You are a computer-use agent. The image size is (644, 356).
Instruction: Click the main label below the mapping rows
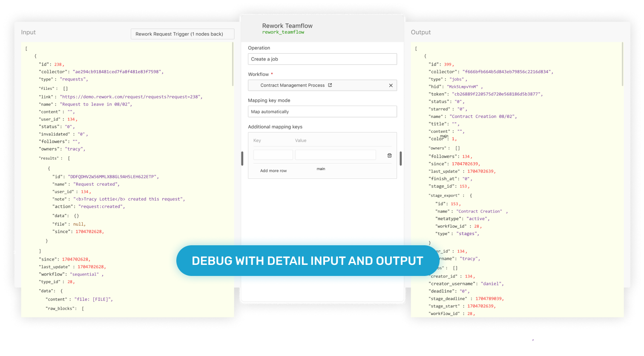click(x=321, y=169)
